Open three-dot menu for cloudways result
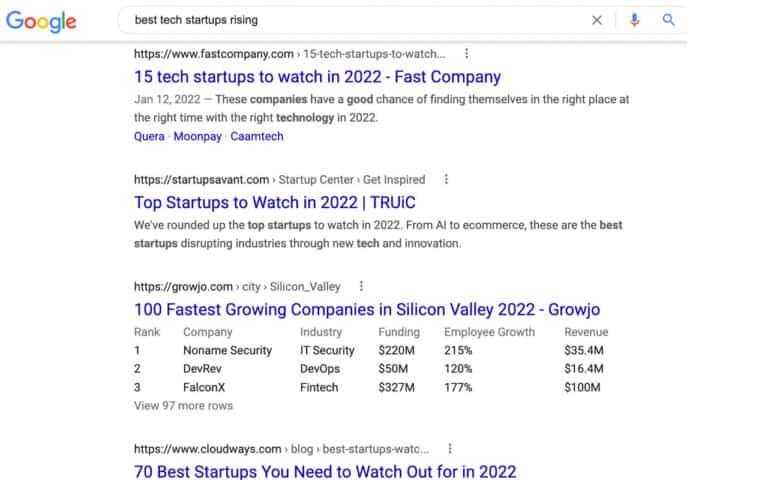The image size is (768, 480). (450, 449)
